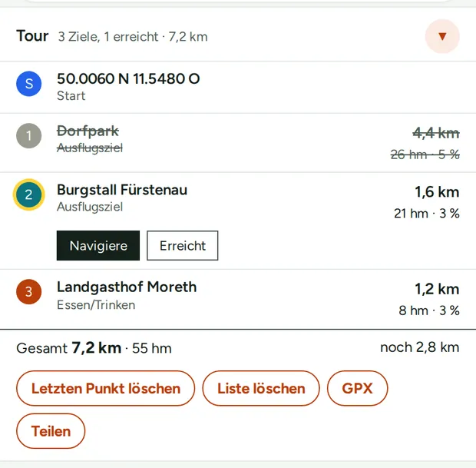The width and height of the screenshot is (476, 468).
Task: Tap the orange number 3 waypoint badge
Action: (x=29, y=292)
